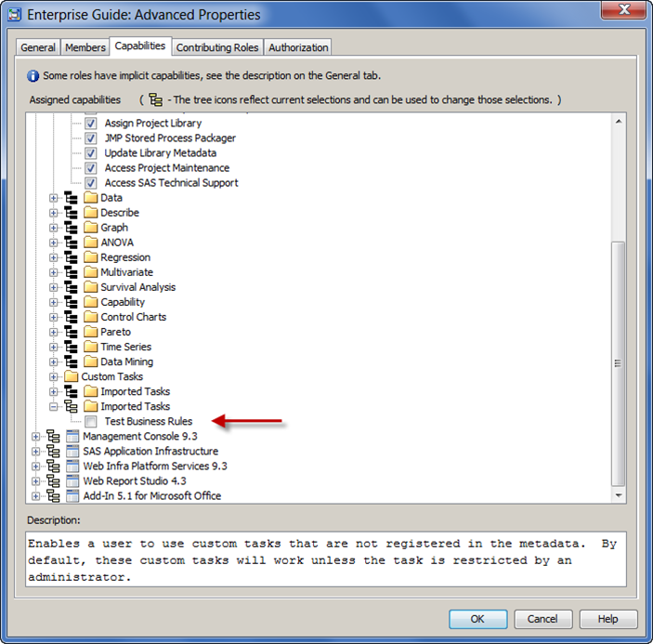The image size is (653, 644).
Task: Switch to the Members tab
Action: point(85,47)
